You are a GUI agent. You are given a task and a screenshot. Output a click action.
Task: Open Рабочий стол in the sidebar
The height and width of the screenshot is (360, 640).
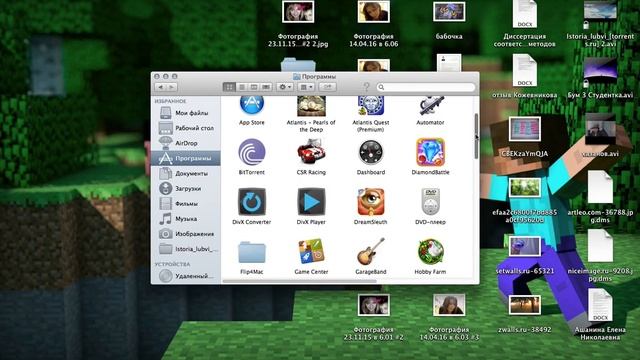click(186, 128)
